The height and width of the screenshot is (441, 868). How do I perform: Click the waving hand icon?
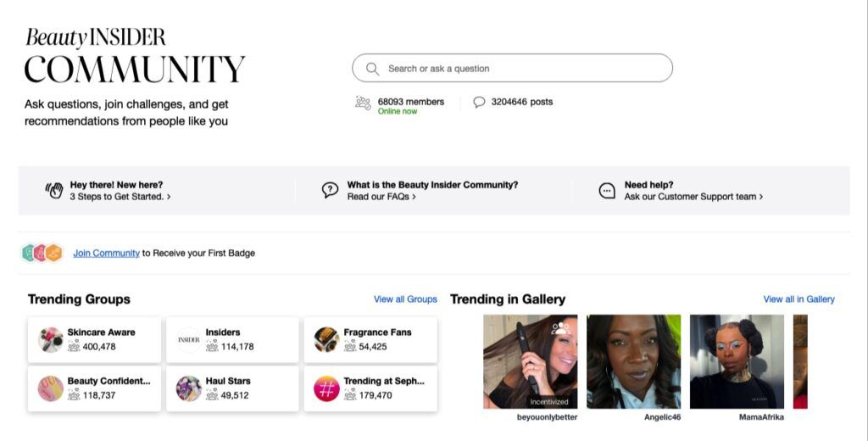[x=54, y=191]
